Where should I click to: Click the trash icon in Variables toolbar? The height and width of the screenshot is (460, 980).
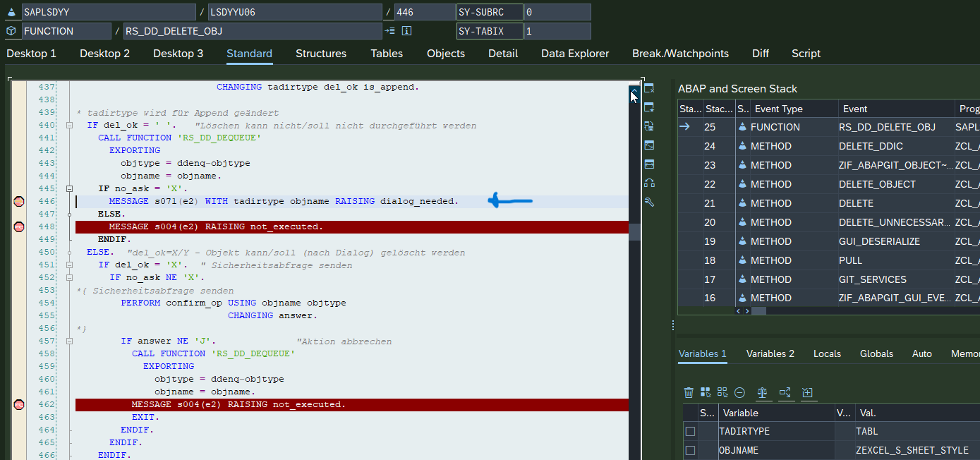pos(689,393)
